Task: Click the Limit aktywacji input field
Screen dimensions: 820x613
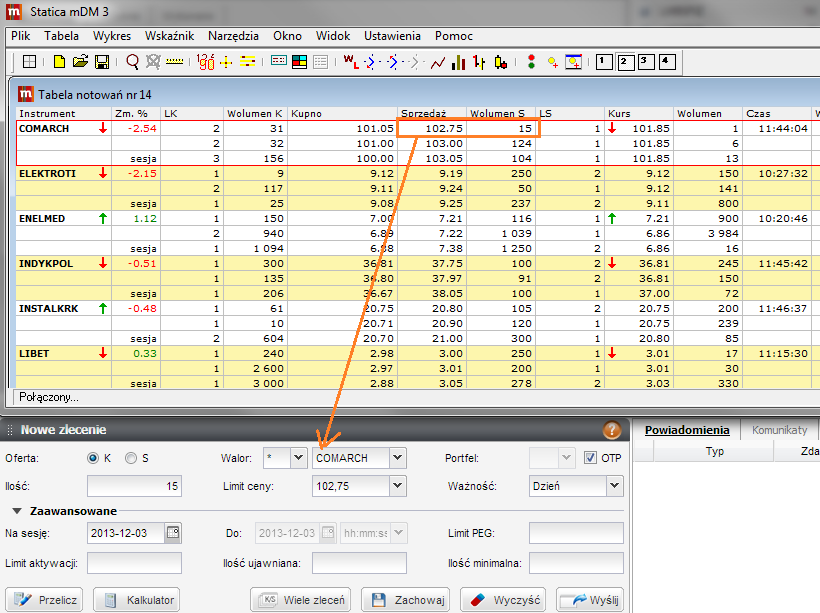Action: pyautogui.click(x=134, y=563)
